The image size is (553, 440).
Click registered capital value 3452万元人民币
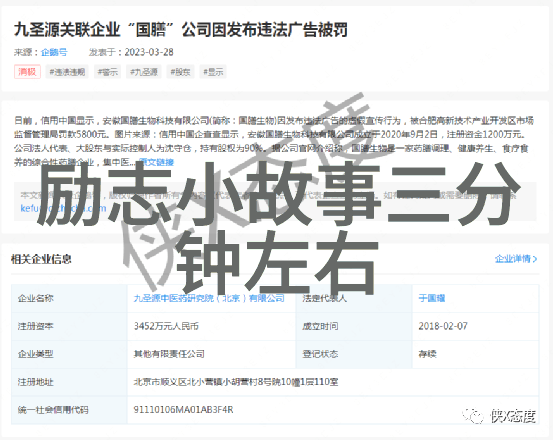point(166,326)
